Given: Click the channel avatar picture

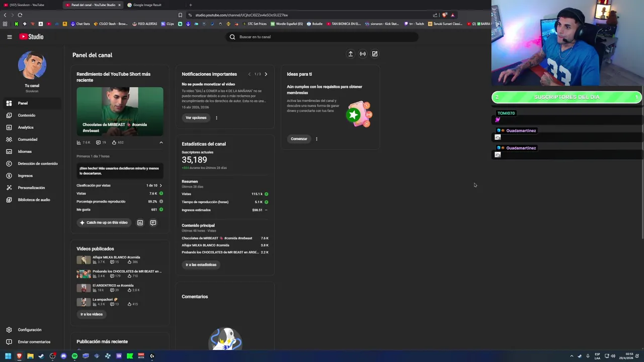Looking at the screenshot, I should 32,65.
